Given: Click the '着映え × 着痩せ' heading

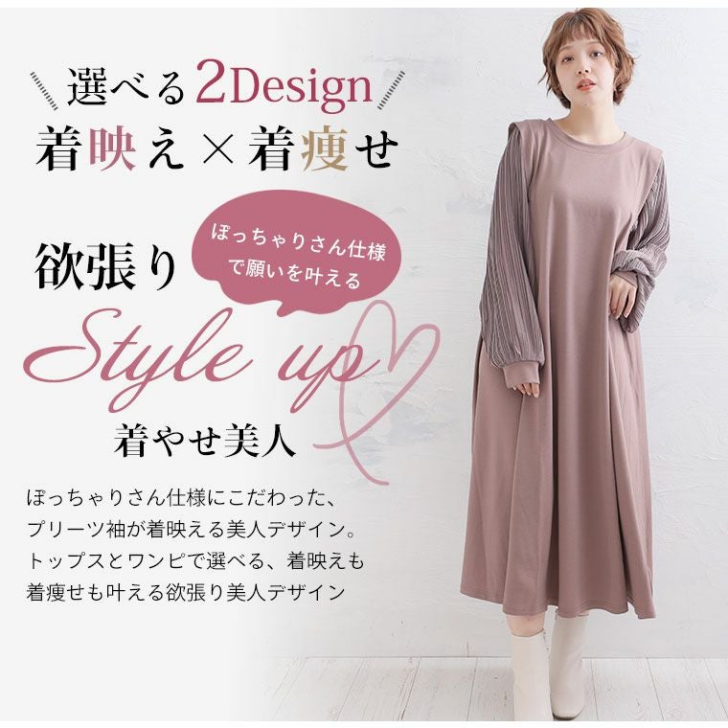Looking at the screenshot, I should click(217, 149).
